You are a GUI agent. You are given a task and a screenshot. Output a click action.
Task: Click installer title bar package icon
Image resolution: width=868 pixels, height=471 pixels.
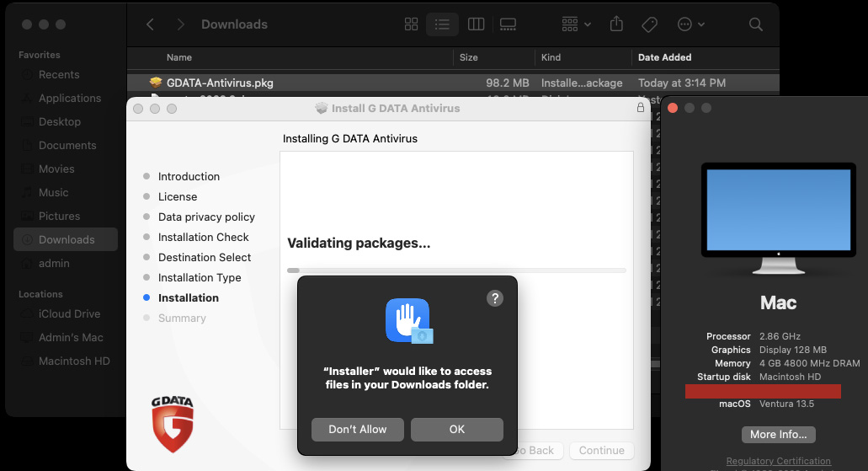pos(321,108)
